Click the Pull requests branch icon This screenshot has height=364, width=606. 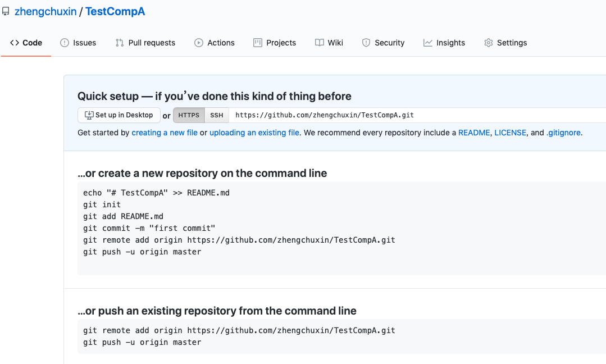[120, 43]
